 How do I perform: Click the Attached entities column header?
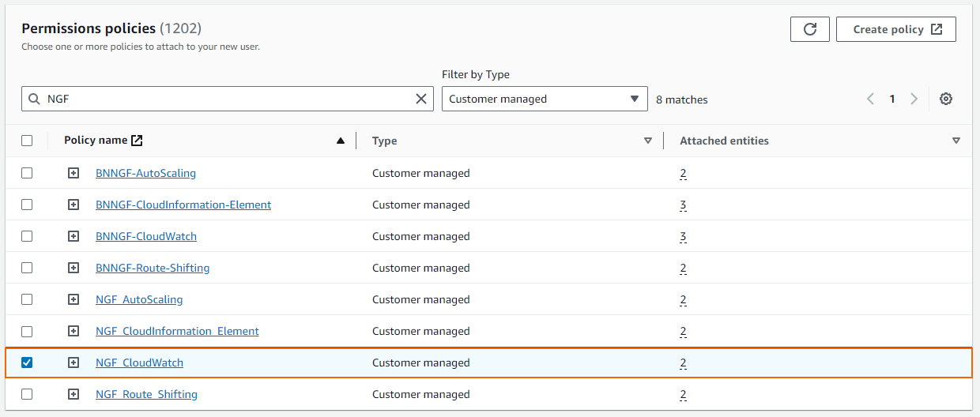point(724,141)
